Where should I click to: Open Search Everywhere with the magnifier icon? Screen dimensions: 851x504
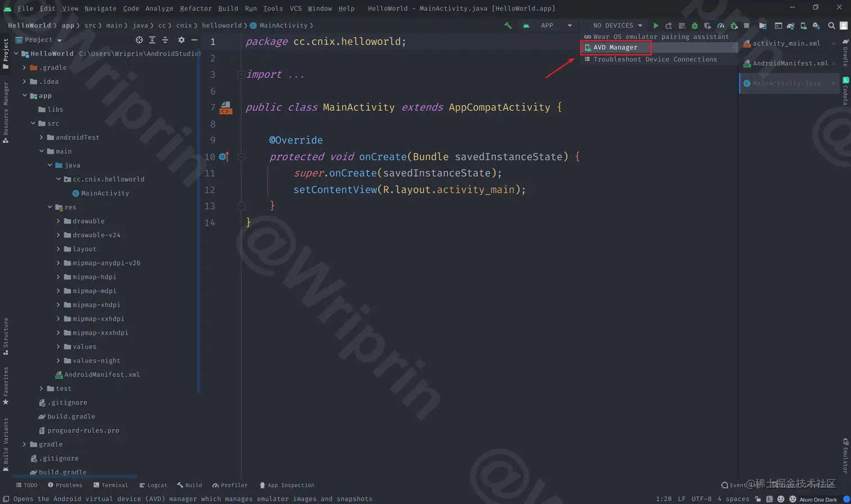coord(831,25)
